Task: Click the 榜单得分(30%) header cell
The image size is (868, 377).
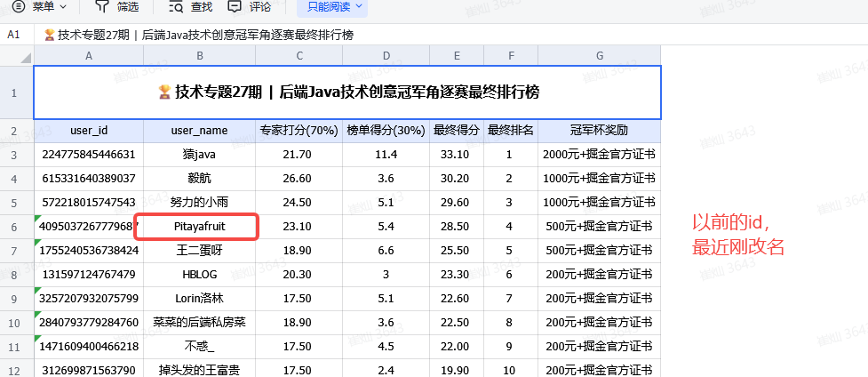Action: point(386,131)
